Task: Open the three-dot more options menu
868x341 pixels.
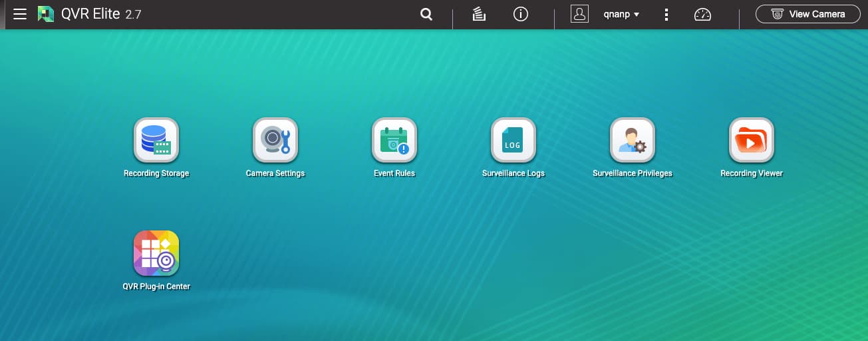Action: click(x=666, y=14)
